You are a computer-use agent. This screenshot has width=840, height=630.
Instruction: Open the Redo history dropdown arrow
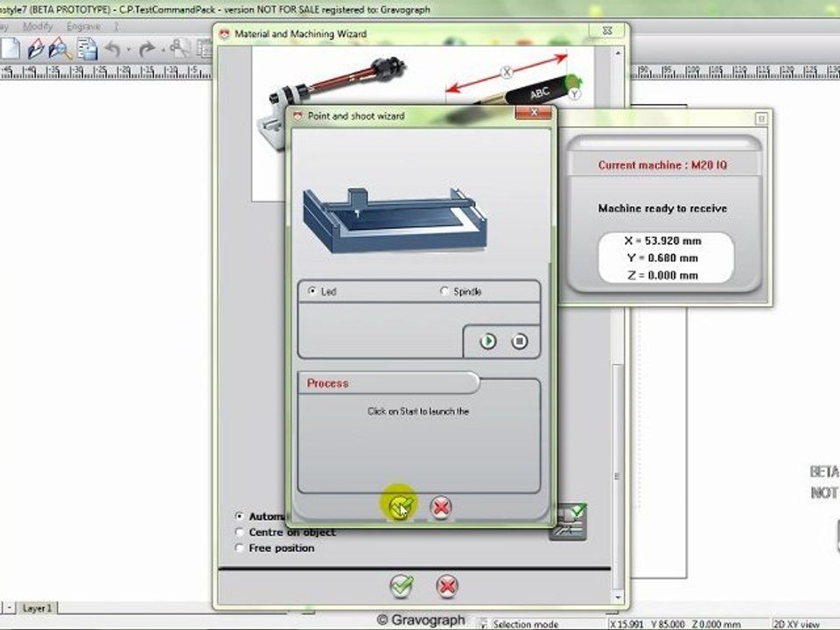[x=163, y=50]
